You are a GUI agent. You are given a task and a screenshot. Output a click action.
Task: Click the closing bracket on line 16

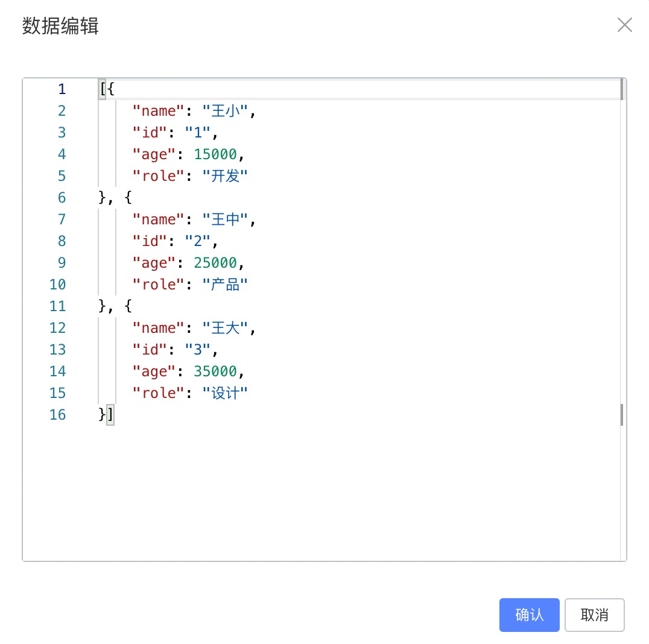pyautogui.click(x=110, y=415)
